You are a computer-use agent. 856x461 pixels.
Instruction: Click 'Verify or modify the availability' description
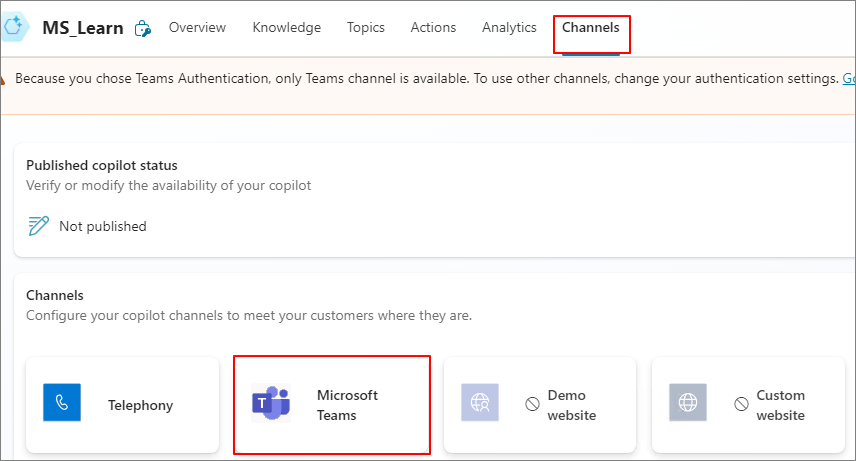pos(169,186)
